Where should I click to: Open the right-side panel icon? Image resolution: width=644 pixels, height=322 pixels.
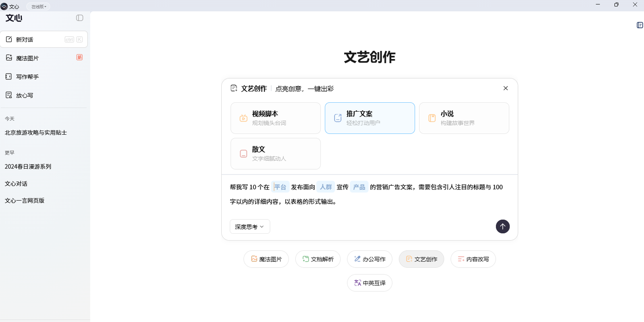640,25
